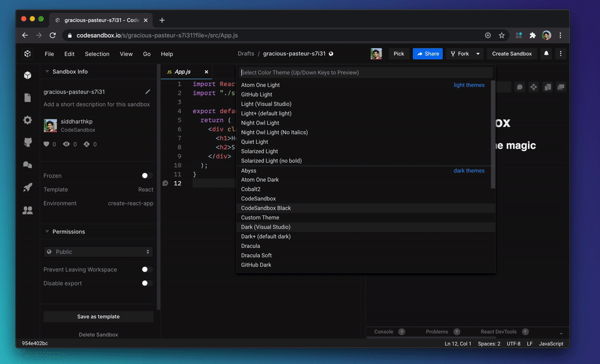Open preview in new window icon
Viewport: 600px width, 364px height.
click(x=561, y=87)
